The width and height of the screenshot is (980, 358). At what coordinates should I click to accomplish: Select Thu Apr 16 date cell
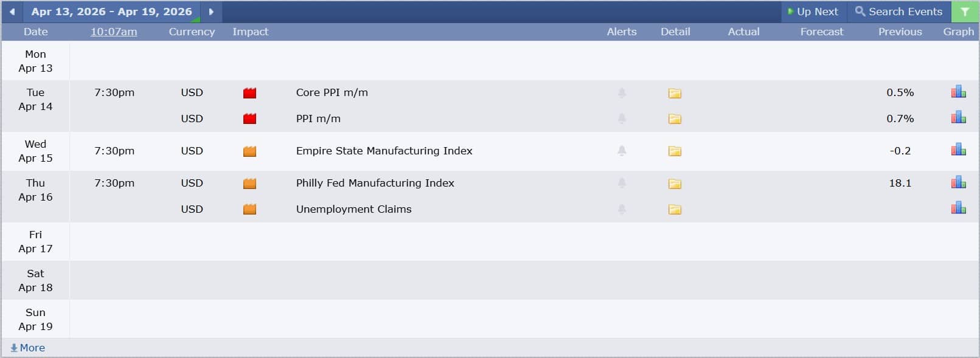35,196
